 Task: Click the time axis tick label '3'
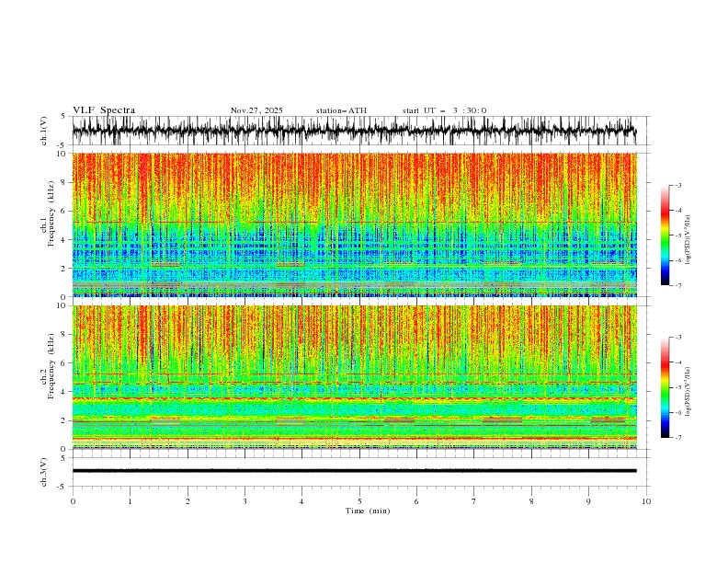coord(245,501)
